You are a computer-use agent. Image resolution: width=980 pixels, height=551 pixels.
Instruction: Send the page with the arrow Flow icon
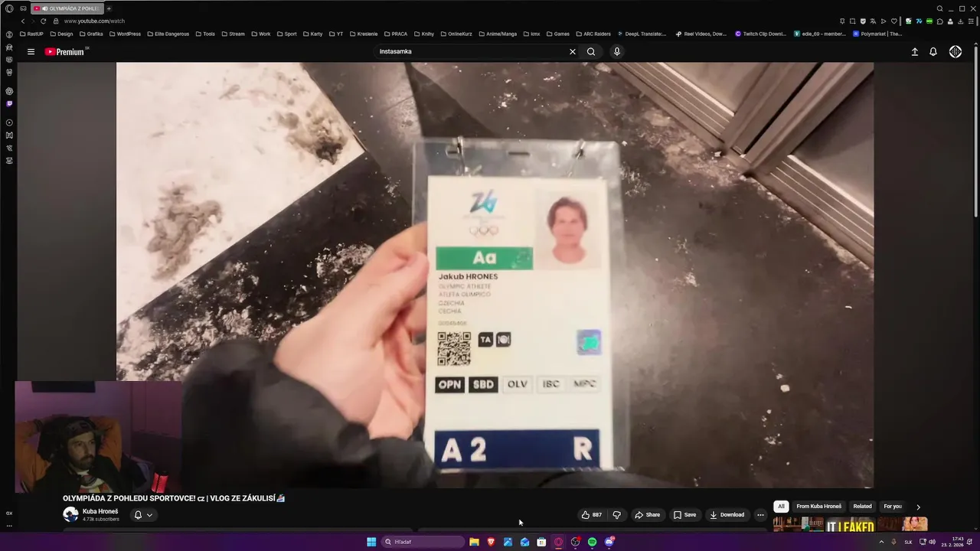point(883,21)
